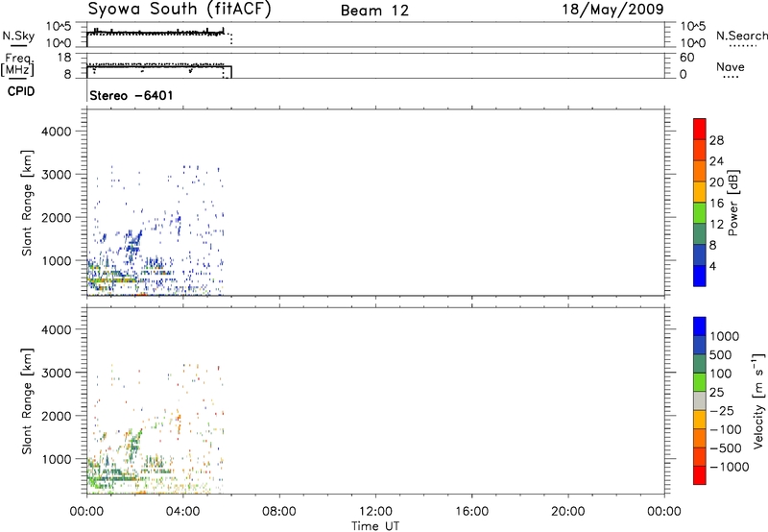This screenshot has height=532, width=768.
Task: Click the "18" frequency axis tick label
Action: click(x=64, y=58)
